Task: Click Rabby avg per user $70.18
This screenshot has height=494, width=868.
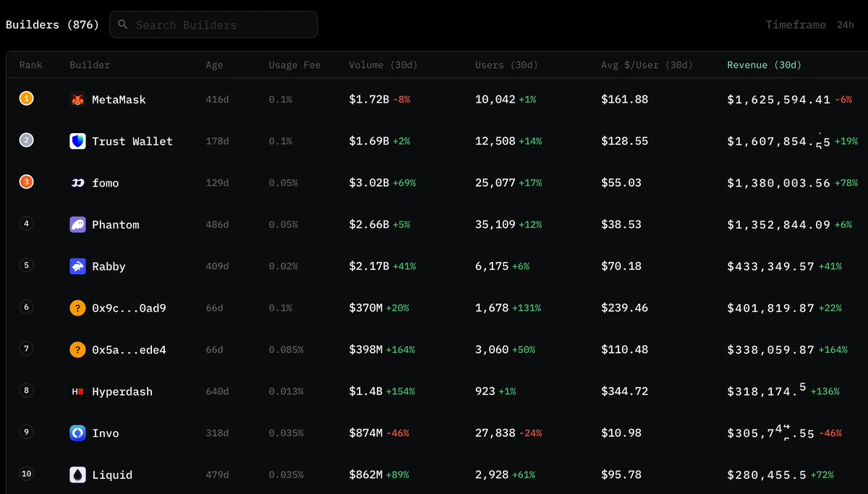Action: [x=621, y=267]
